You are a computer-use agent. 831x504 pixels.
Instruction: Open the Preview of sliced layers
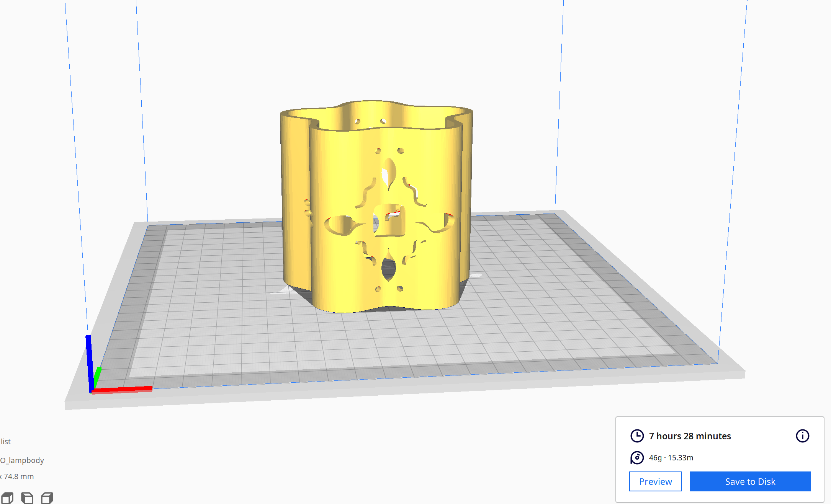(655, 481)
